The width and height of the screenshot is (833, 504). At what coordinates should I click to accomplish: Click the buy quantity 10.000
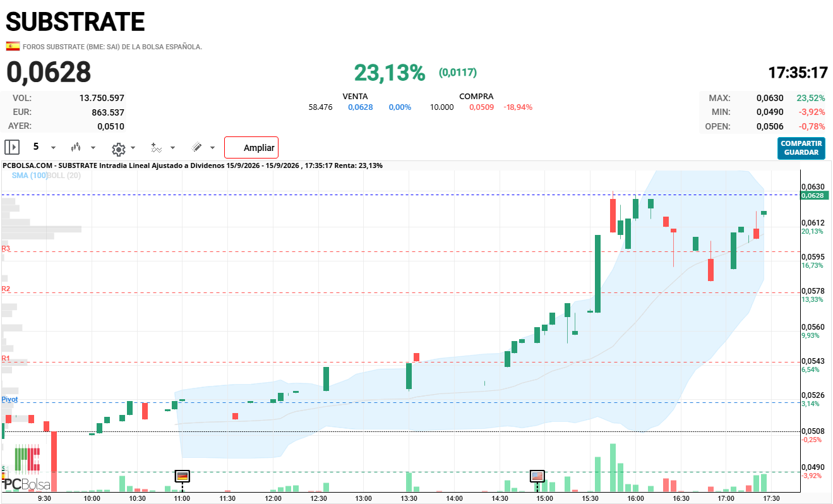[441, 107]
